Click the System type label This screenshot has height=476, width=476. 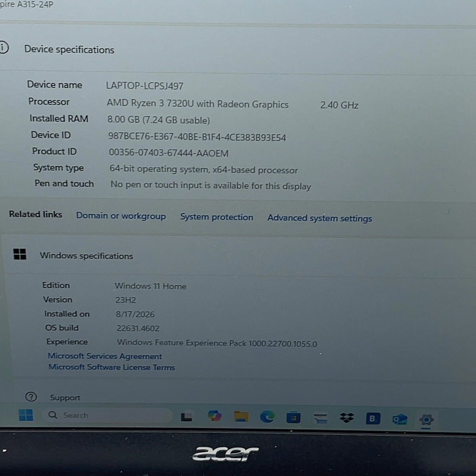pos(58,167)
